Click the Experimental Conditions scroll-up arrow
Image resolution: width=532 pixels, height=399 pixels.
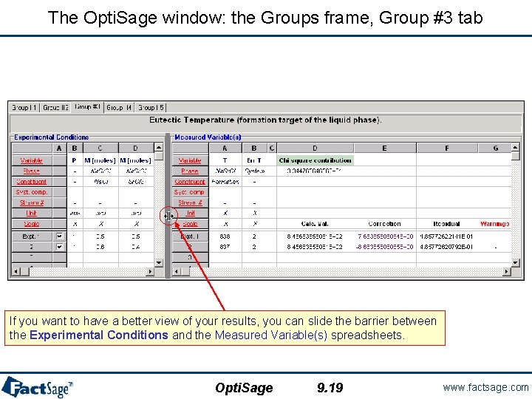[x=158, y=147]
